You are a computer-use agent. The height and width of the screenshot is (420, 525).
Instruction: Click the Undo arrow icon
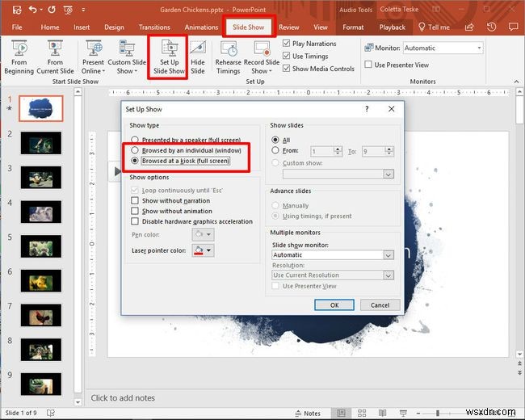(32, 10)
